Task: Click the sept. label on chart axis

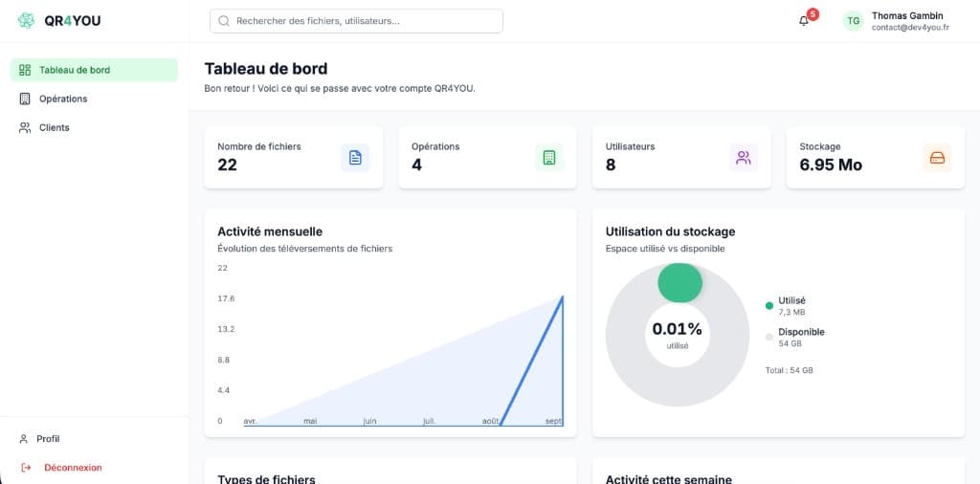Action: click(x=554, y=421)
